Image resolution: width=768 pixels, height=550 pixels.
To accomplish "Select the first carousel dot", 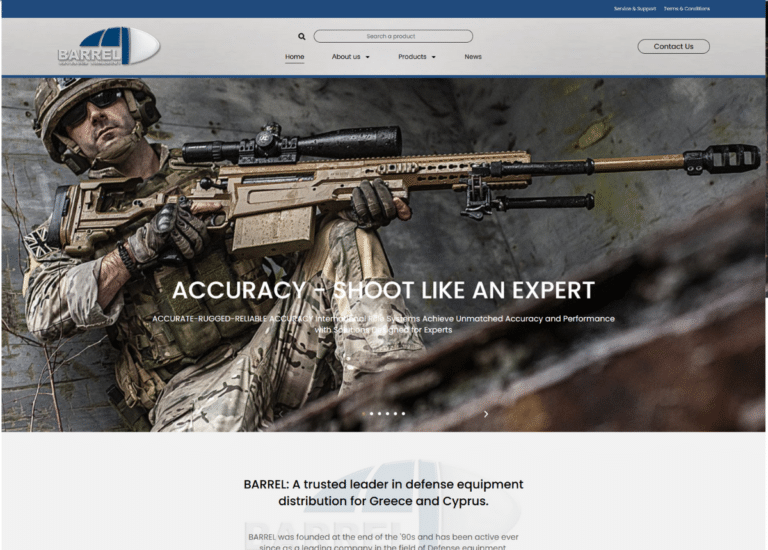I will (364, 413).
